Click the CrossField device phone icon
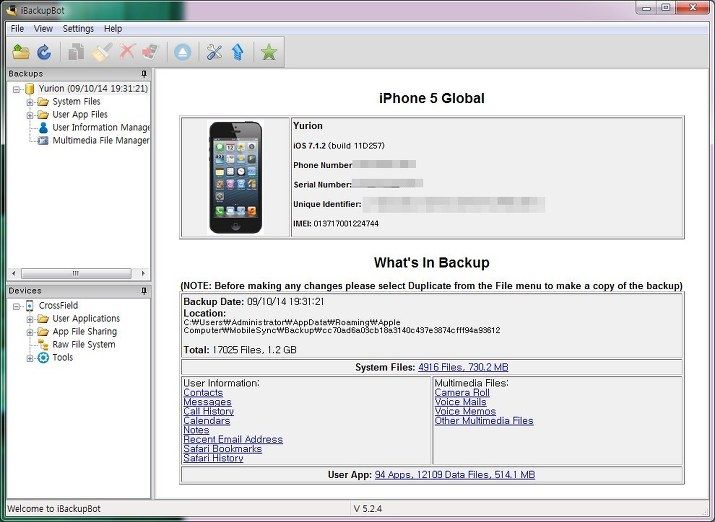 coord(30,305)
